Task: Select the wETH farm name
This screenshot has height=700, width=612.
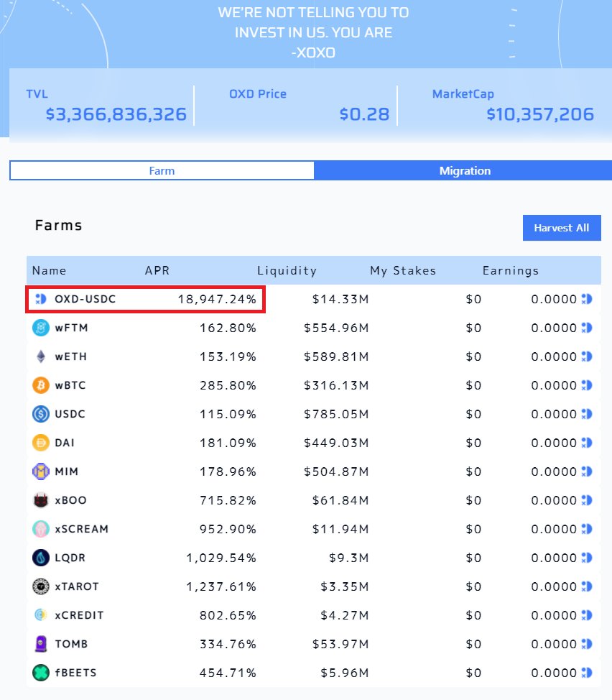Action: click(x=71, y=356)
